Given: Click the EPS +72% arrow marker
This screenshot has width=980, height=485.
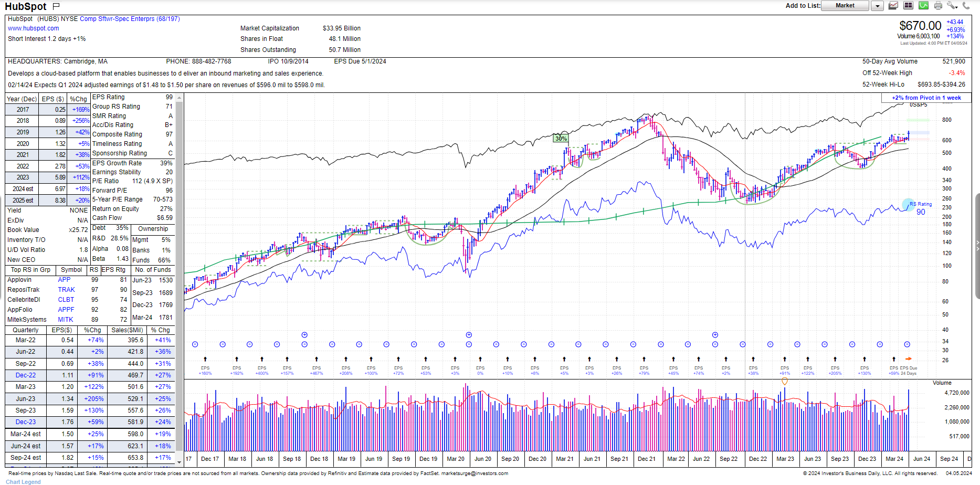Looking at the screenshot, I should tap(398, 360).
